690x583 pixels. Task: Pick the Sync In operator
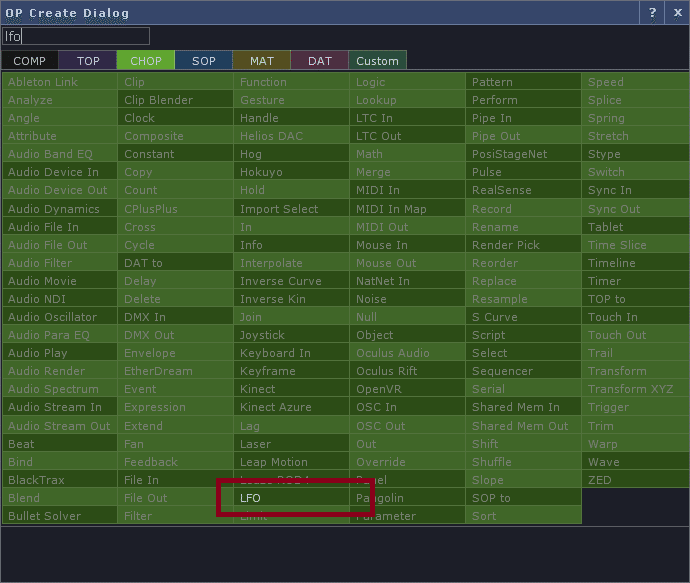click(636, 190)
